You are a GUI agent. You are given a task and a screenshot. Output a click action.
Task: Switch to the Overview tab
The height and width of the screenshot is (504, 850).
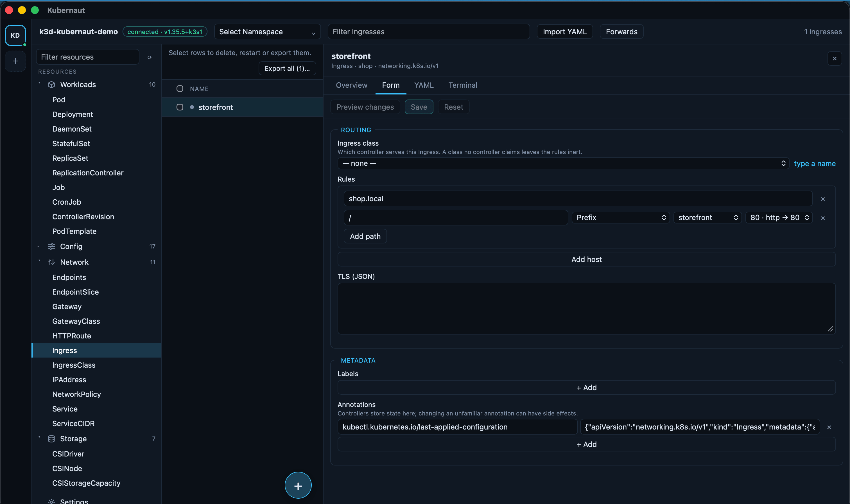[x=351, y=85]
